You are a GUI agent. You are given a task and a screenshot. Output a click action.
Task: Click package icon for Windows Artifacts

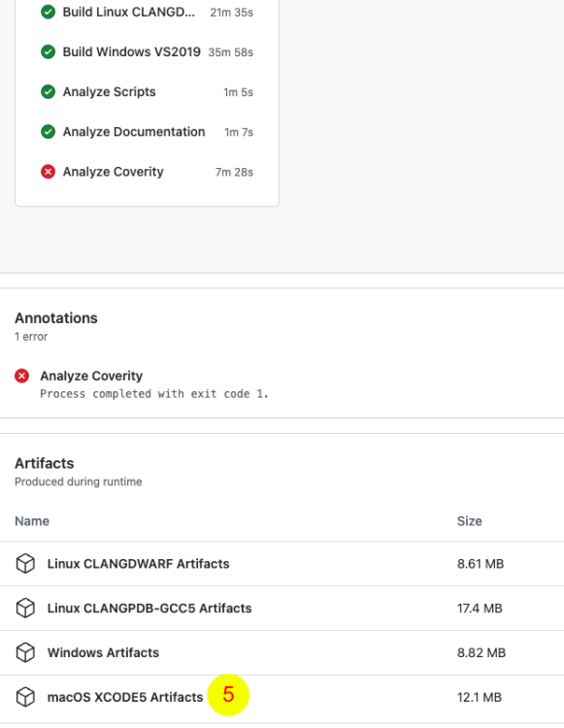tap(25, 653)
